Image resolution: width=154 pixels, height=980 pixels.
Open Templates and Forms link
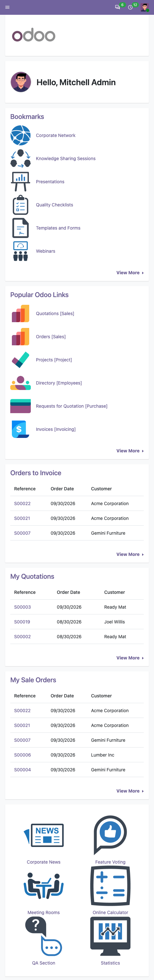[58, 228]
